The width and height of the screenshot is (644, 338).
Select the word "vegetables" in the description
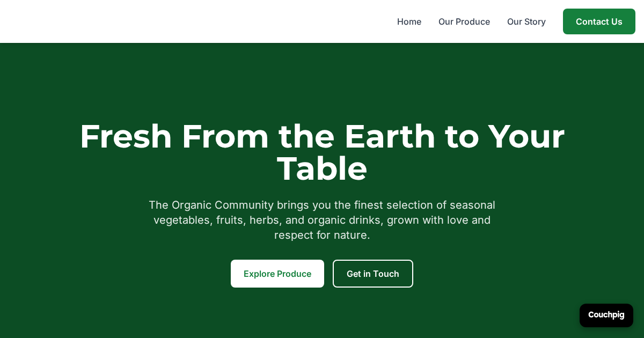point(181,220)
